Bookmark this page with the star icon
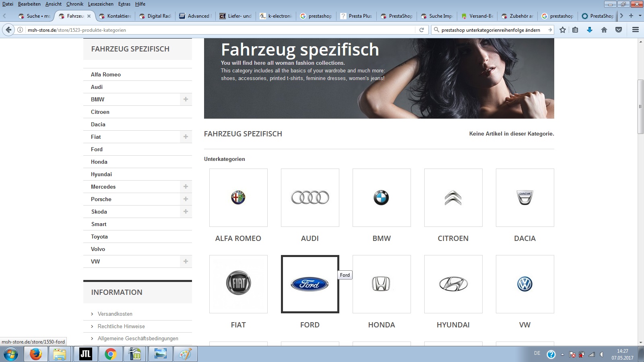 pos(563,30)
